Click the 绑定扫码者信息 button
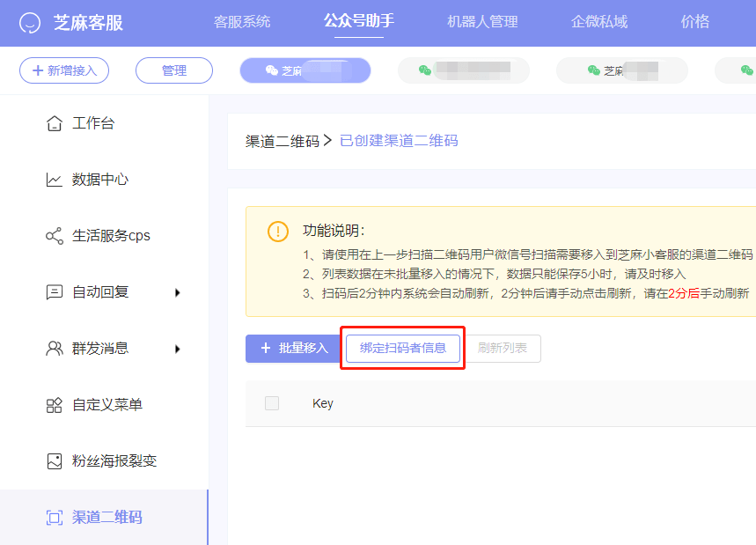Screen dimensions: 756x545 403,348
